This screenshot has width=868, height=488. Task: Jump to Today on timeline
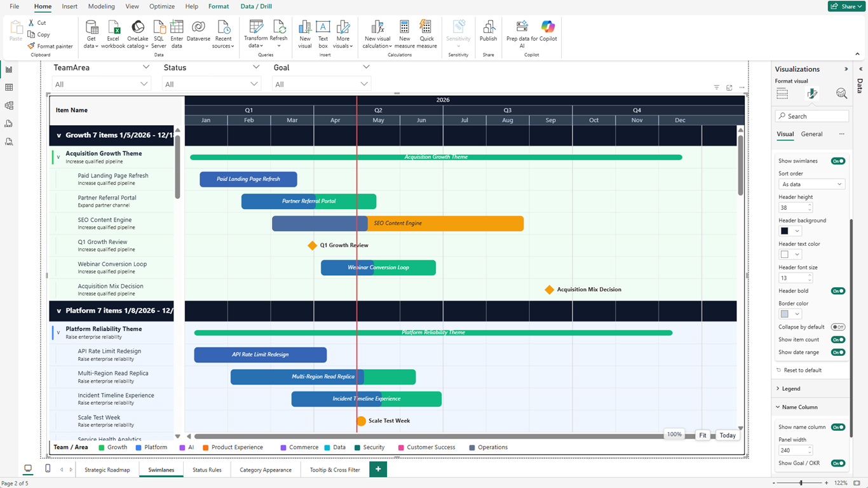point(728,435)
